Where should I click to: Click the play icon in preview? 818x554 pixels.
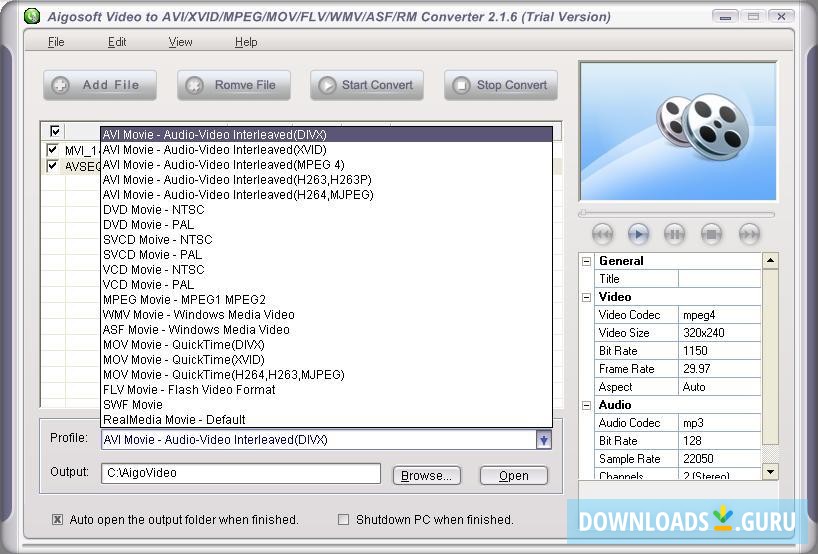point(639,234)
